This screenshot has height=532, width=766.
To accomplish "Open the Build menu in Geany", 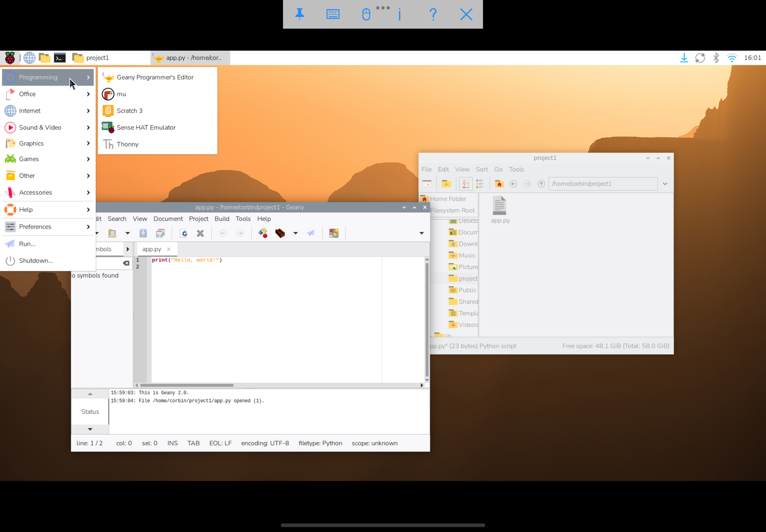I will [221, 219].
